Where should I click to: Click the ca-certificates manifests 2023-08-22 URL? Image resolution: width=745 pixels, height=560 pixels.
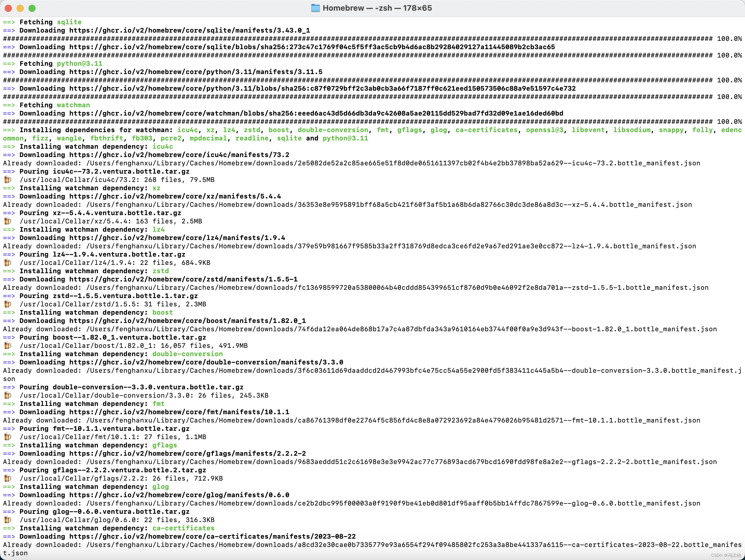pos(213,536)
